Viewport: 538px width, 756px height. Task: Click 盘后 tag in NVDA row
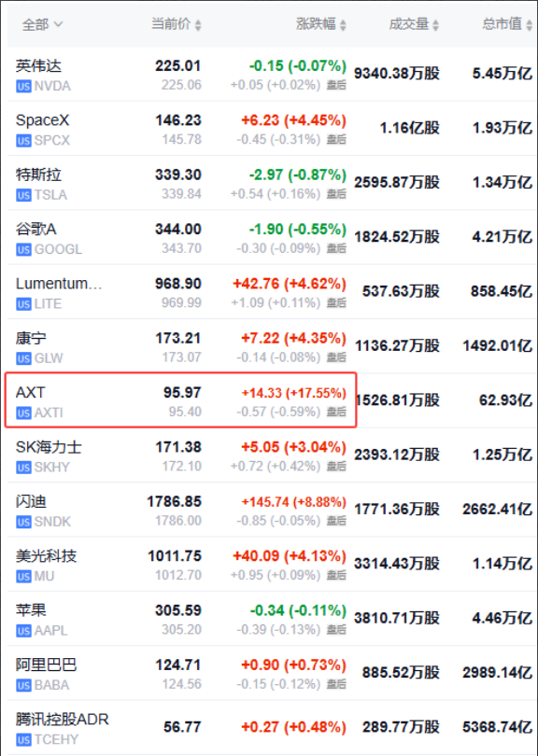click(x=336, y=85)
